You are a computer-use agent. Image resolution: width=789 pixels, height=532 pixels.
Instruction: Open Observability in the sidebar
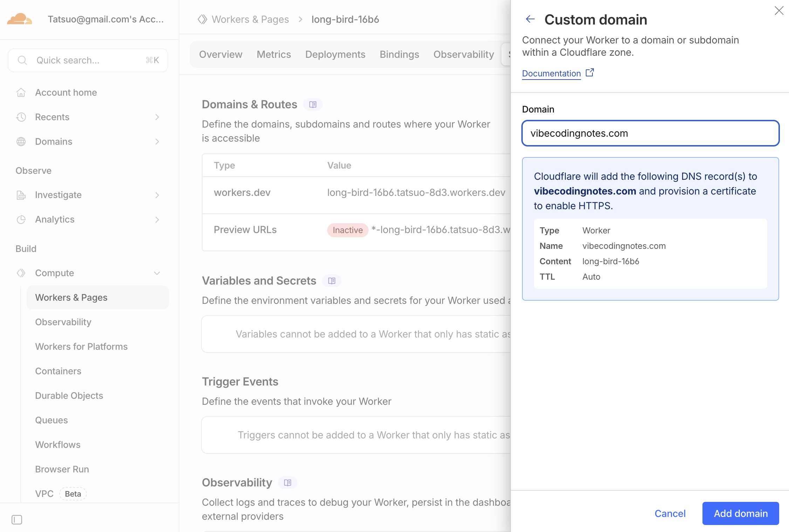point(63,322)
